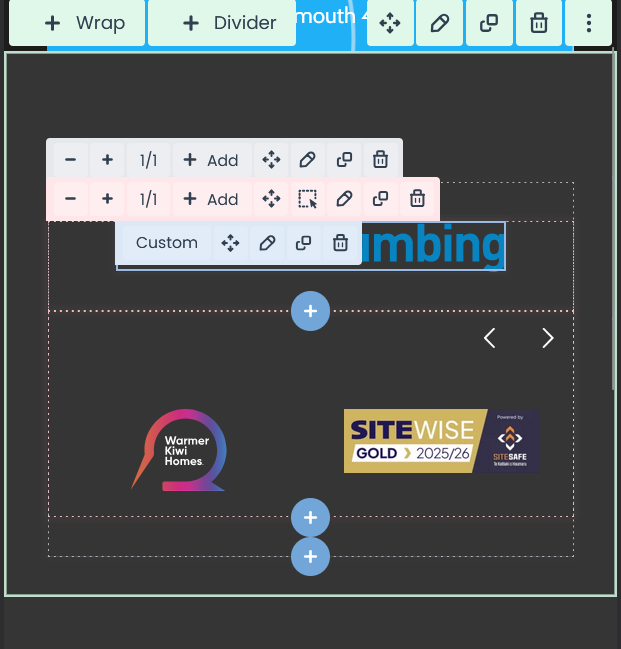Viewport: 621px width, 649px height.
Task: Click 1/1 layout label in pink toolbar
Action: click(x=148, y=199)
